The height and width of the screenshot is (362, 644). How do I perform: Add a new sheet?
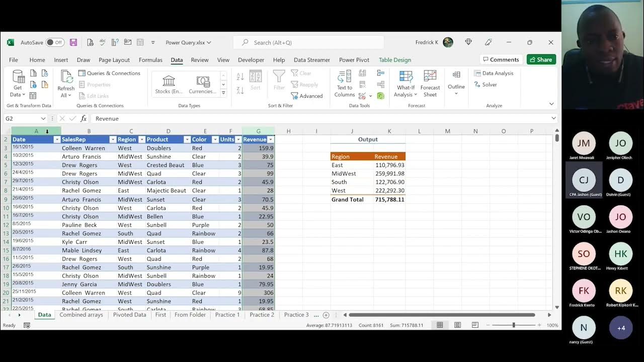[326, 315]
